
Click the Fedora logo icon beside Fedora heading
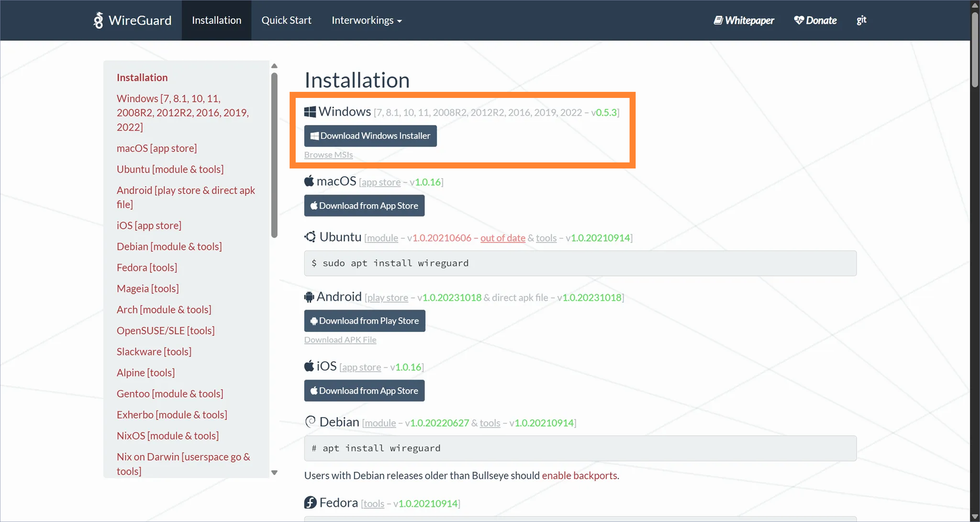(x=311, y=503)
